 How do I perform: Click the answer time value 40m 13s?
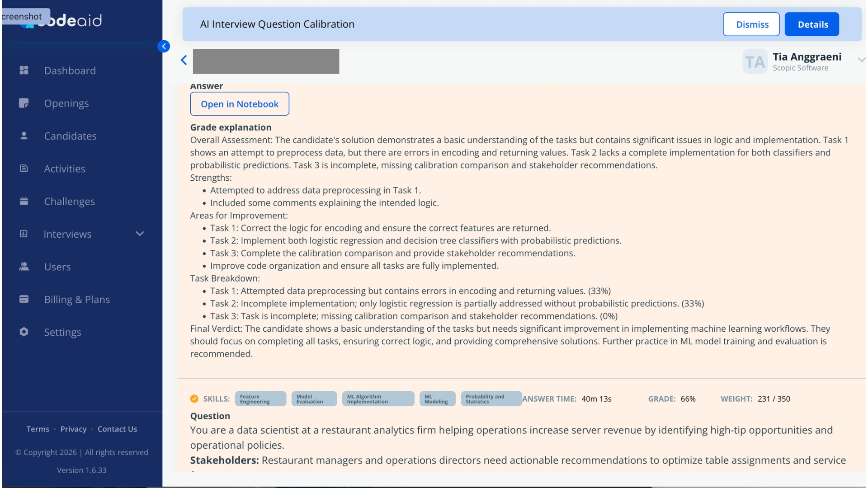(x=596, y=399)
